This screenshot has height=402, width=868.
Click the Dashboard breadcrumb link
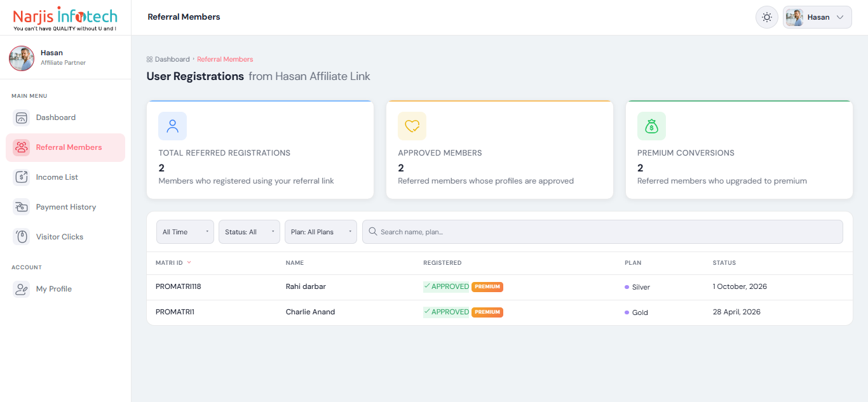click(x=172, y=59)
